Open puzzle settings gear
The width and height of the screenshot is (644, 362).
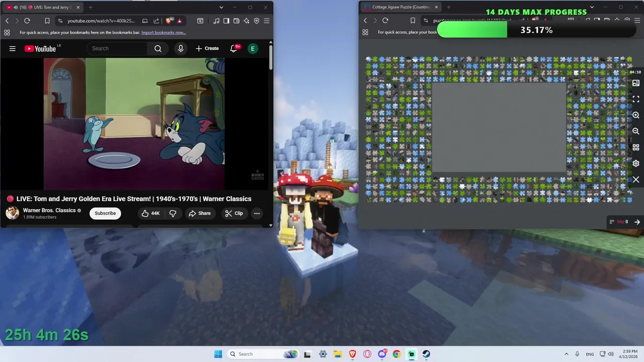coord(636,163)
